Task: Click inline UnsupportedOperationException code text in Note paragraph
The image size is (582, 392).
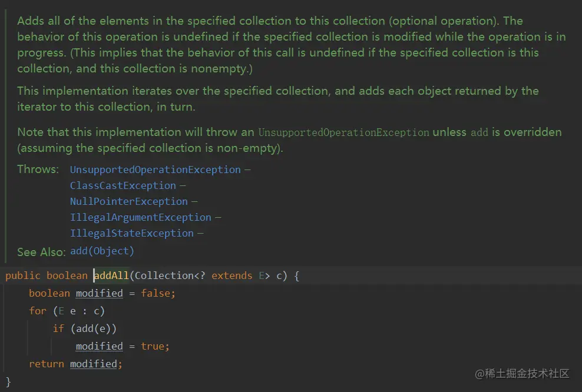Action: [343, 132]
